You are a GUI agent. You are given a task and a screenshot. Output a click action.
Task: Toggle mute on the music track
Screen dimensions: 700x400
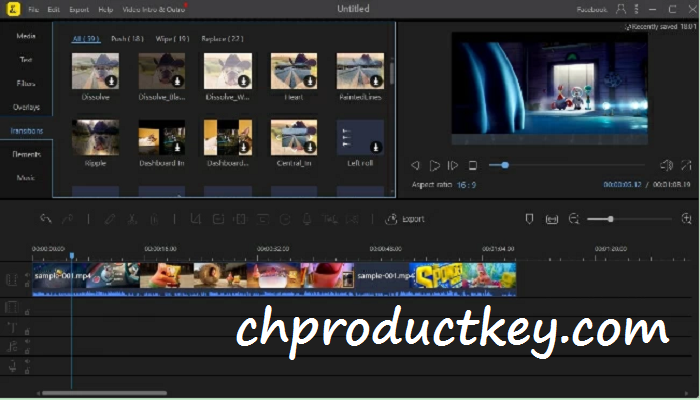coord(27,342)
